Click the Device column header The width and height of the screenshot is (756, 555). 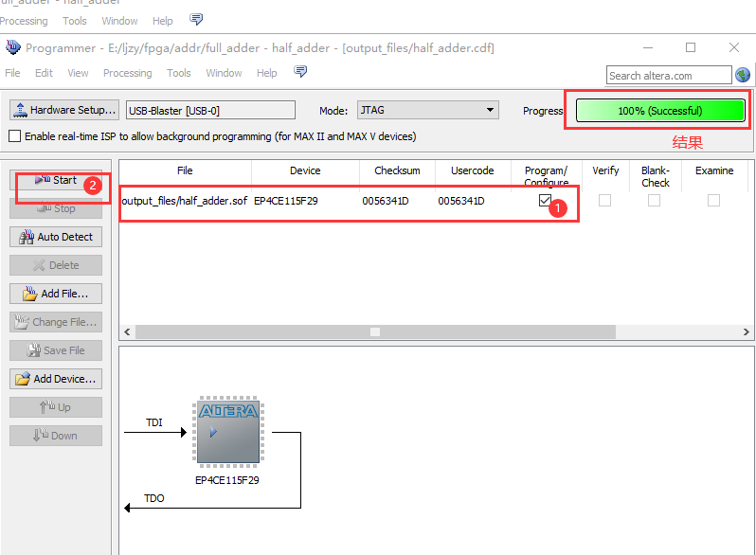[x=305, y=170]
